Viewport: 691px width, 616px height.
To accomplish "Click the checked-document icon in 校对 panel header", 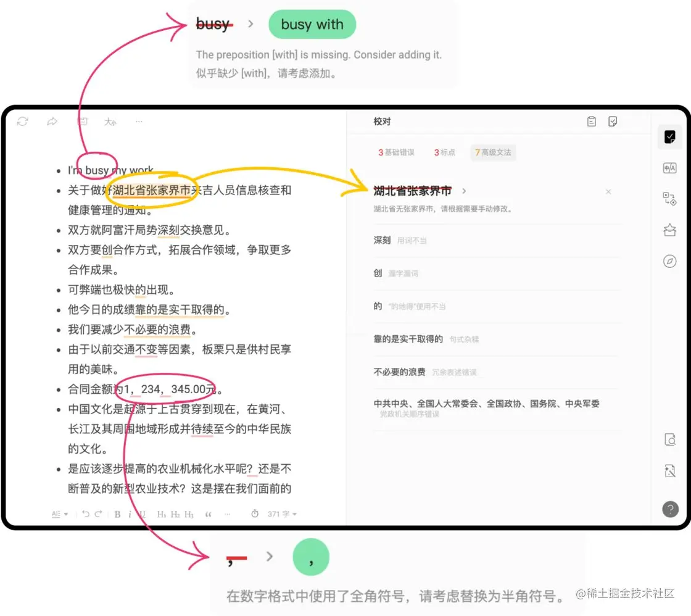I will pos(613,121).
